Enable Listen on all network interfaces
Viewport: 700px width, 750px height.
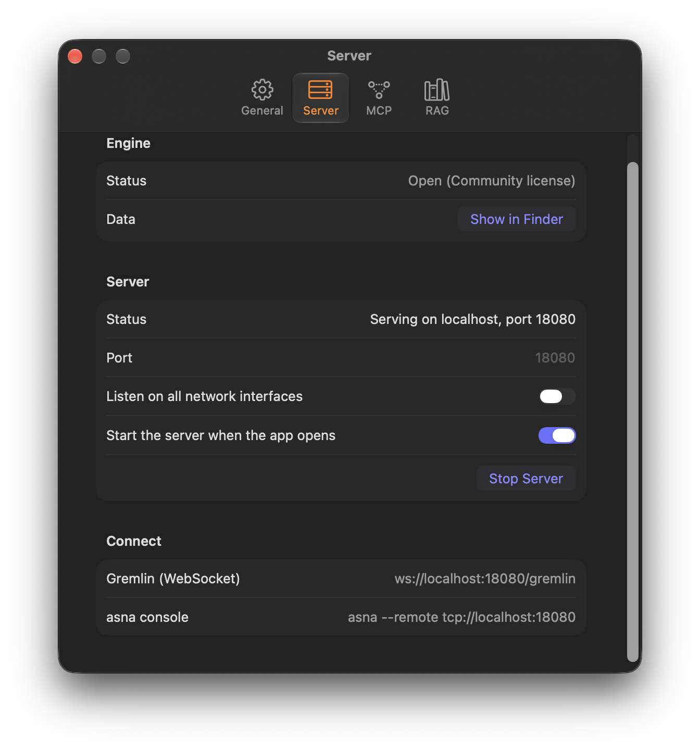pyautogui.click(x=557, y=396)
